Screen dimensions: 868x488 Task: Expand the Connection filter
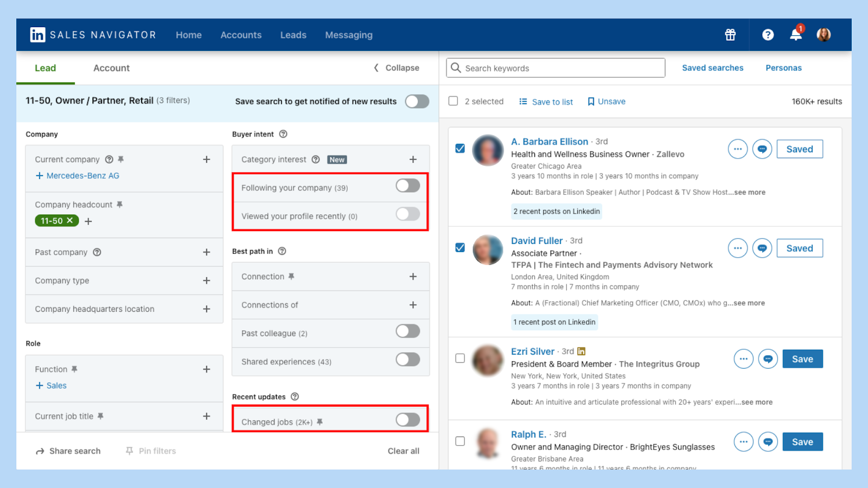(413, 277)
